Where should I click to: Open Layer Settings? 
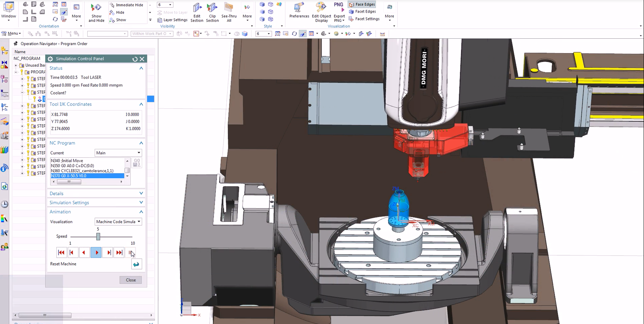coord(172,20)
